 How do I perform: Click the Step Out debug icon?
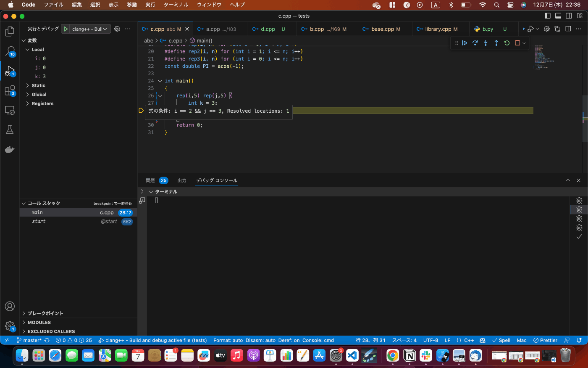click(496, 43)
